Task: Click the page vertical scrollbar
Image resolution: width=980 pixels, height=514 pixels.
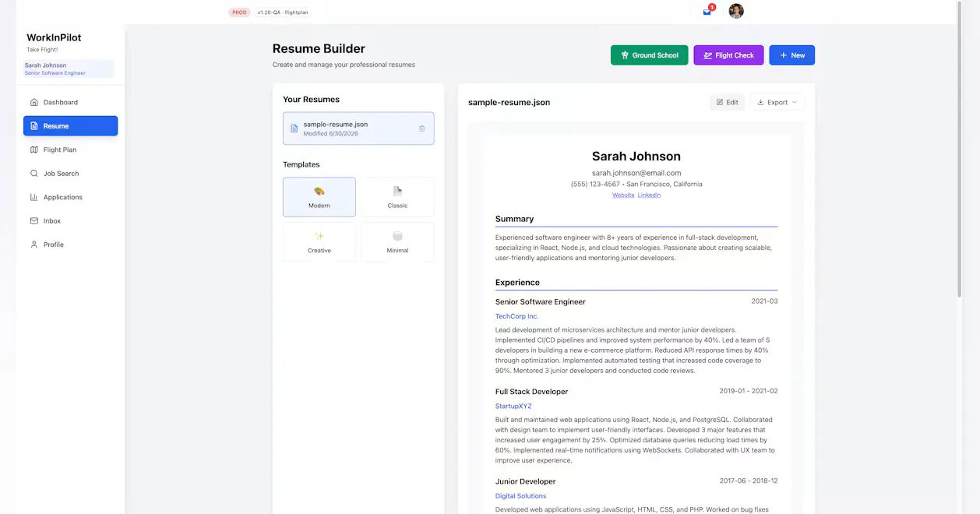Action: tap(958, 148)
